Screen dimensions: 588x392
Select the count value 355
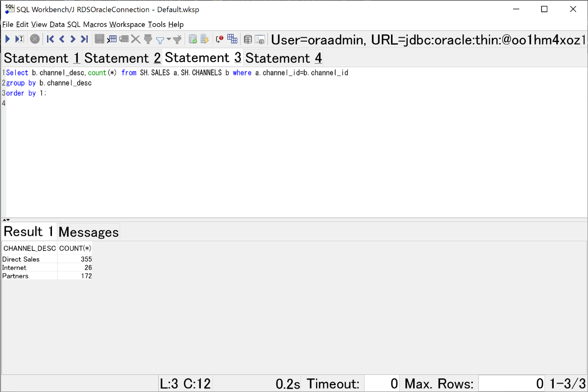(75, 259)
